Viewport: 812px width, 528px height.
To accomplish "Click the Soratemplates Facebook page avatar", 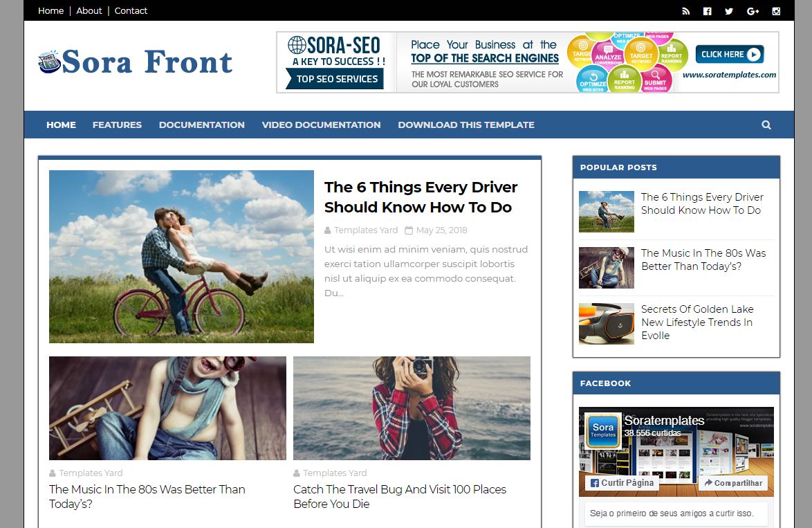I will pos(603,430).
